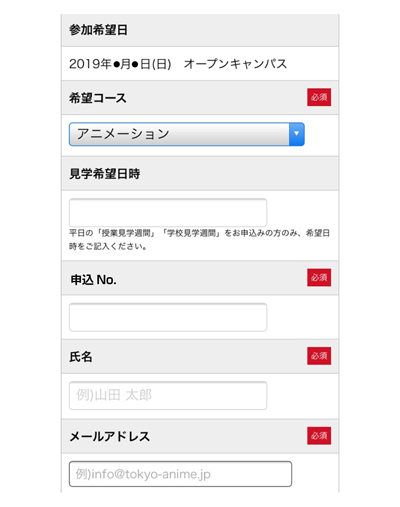Screen dimensions: 400x507
Task: Click the first line of the 授業見学週間 note
Action: pos(199,233)
